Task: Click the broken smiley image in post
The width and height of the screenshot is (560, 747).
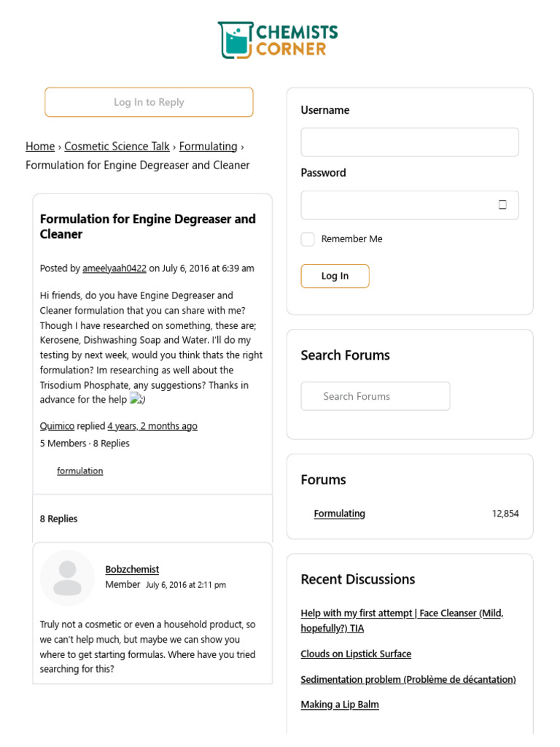Action: pos(137,399)
